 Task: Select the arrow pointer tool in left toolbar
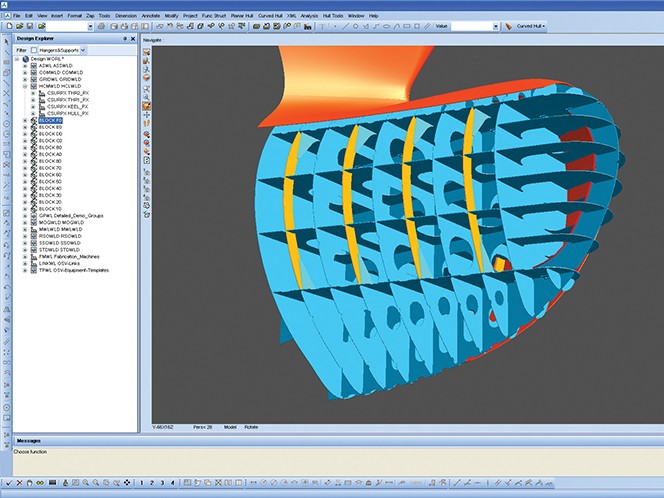point(5,40)
